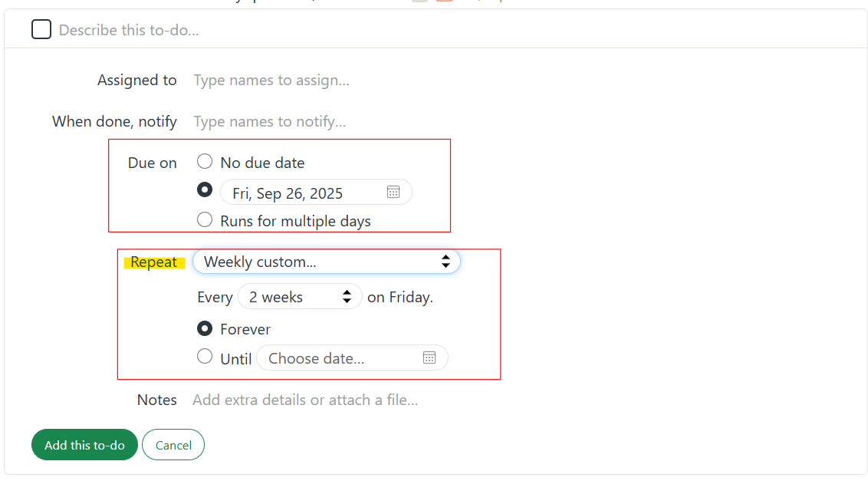868x481 pixels.
Task: Click the Cancel button
Action: (x=173, y=445)
